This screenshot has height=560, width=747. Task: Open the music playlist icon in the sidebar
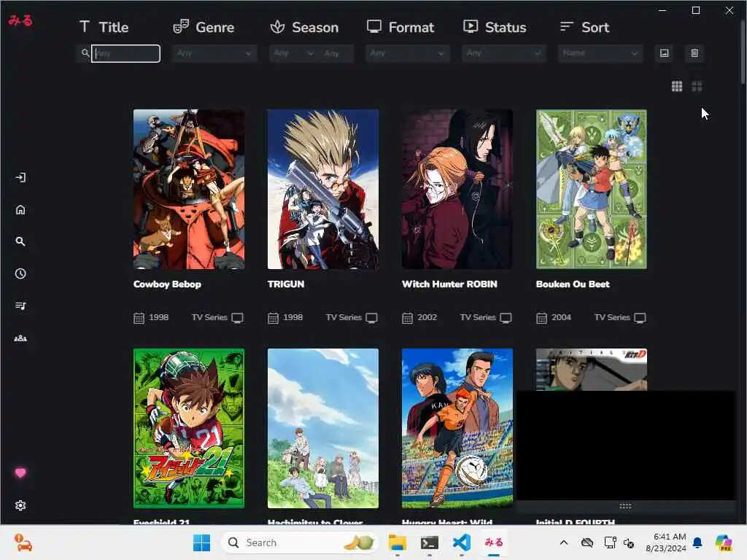20,306
